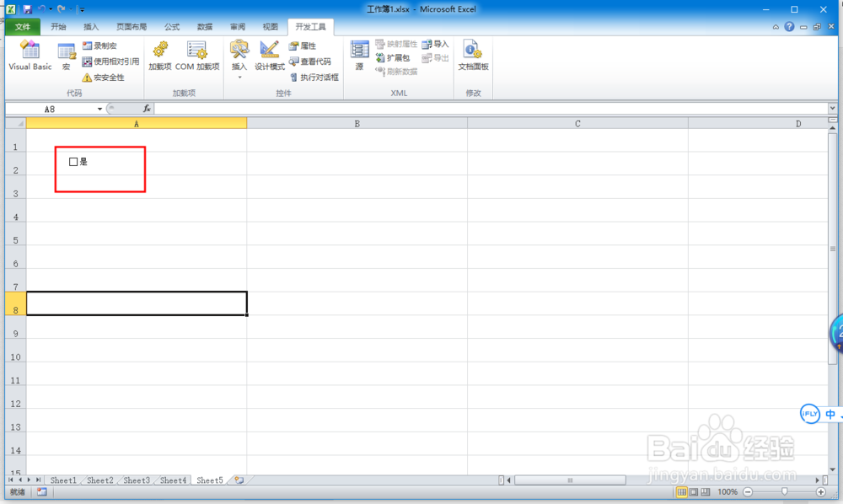843x504 pixels.
Task: Toggle use relative references (使用相对引用)
Action: point(110,62)
